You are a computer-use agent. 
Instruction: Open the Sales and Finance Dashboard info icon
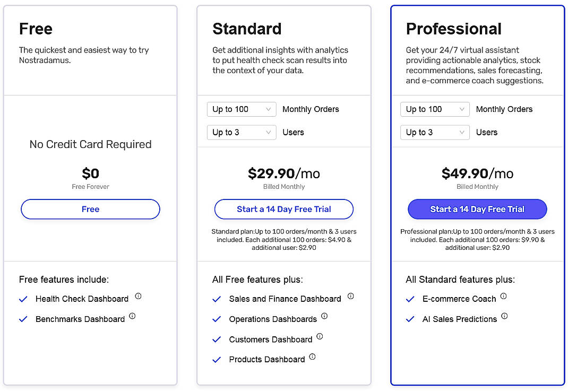pyautogui.click(x=350, y=296)
